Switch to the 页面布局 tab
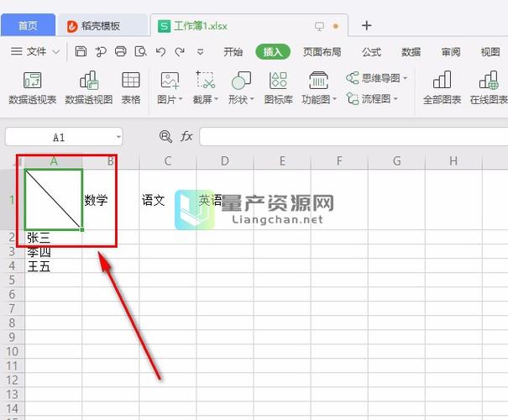The width and height of the screenshot is (508, 420). 322,52
